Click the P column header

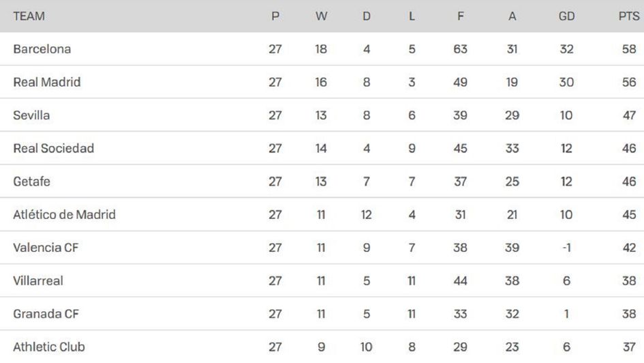pyautogui.click(x=275, y=16)
